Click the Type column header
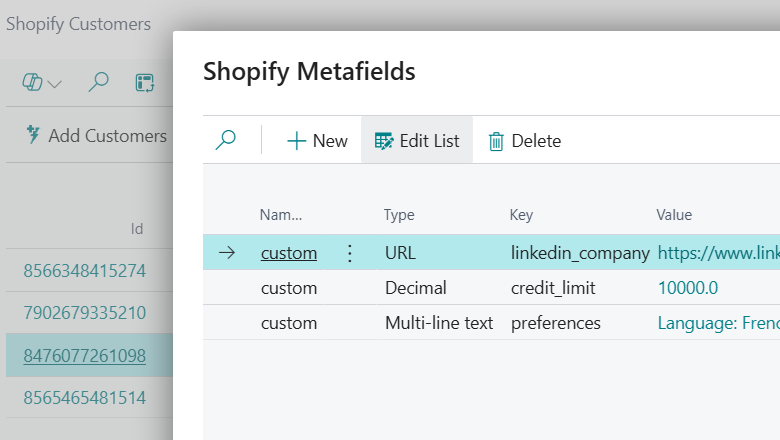This screenshot has width=780, height=440. click(399, 215)
